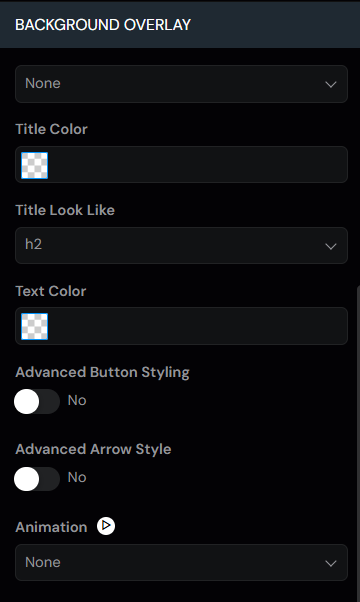Open the Title Look Like h2 dropdown

click(181, 245)
